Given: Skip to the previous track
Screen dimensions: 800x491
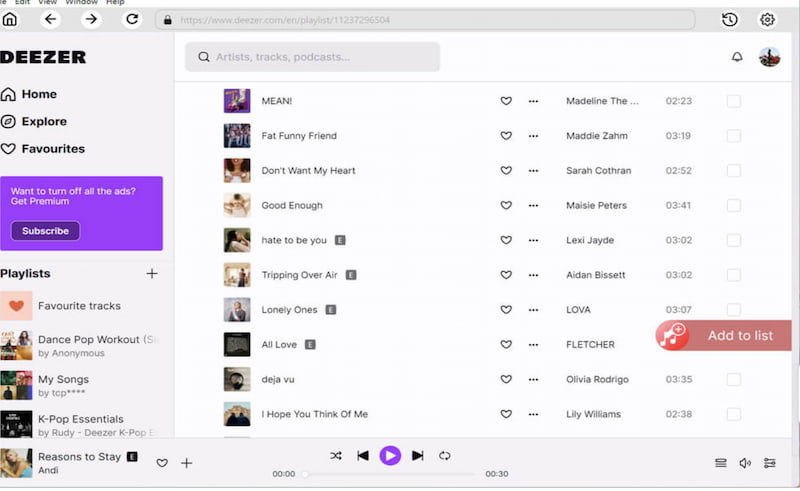Looking at the screenshot, I should click(x=363, y=455).
